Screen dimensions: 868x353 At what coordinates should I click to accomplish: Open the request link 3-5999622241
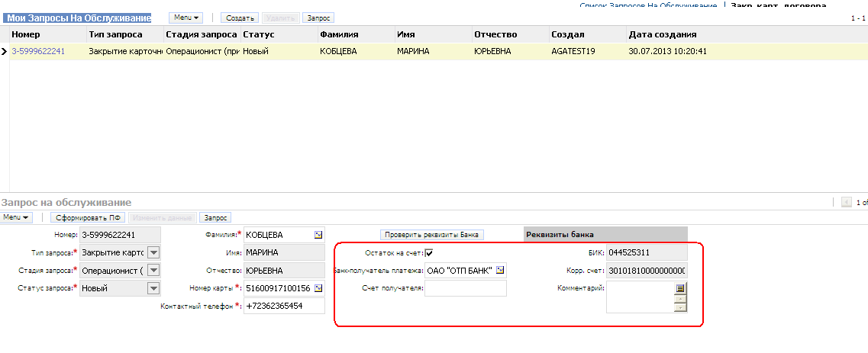(38, 51)
